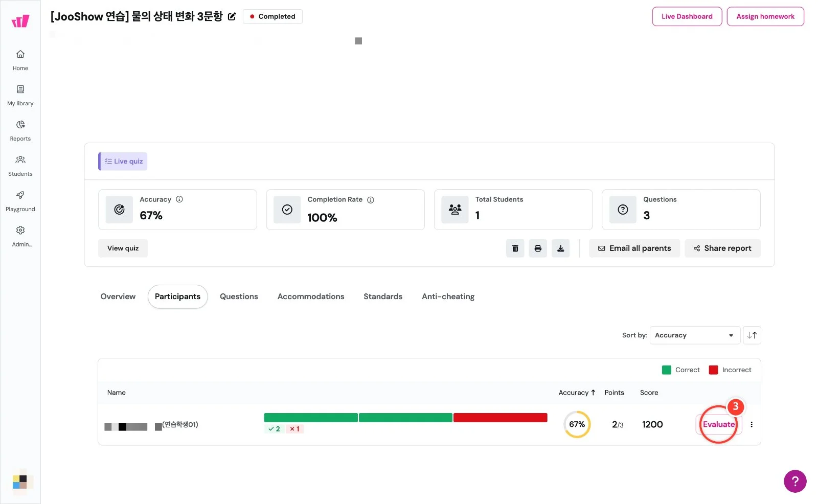This screenshot has height=504, width=818.
Task: Delete this report with trash icon
Action: 515,248
